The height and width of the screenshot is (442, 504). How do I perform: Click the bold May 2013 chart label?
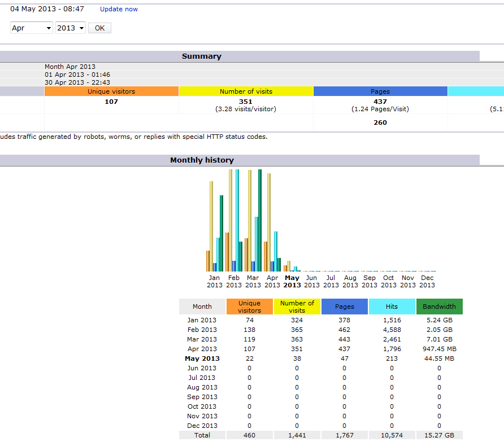click(x=292, y=281)
